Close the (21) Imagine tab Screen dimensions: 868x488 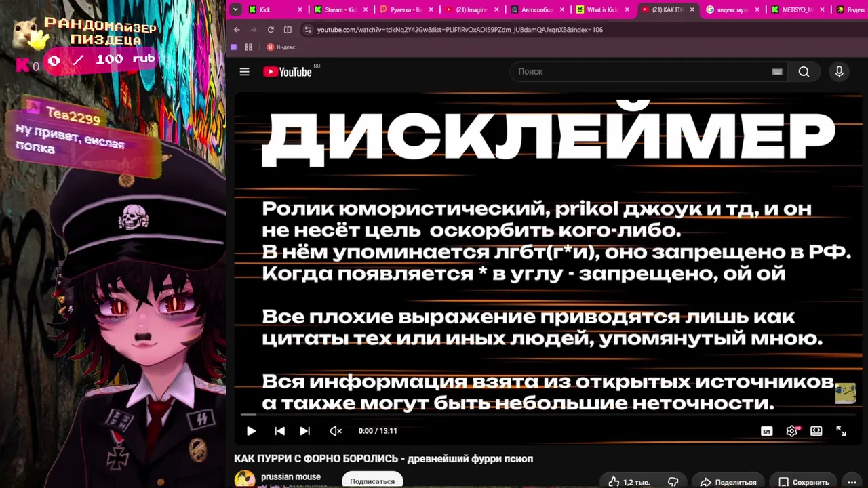click(496, 10)
